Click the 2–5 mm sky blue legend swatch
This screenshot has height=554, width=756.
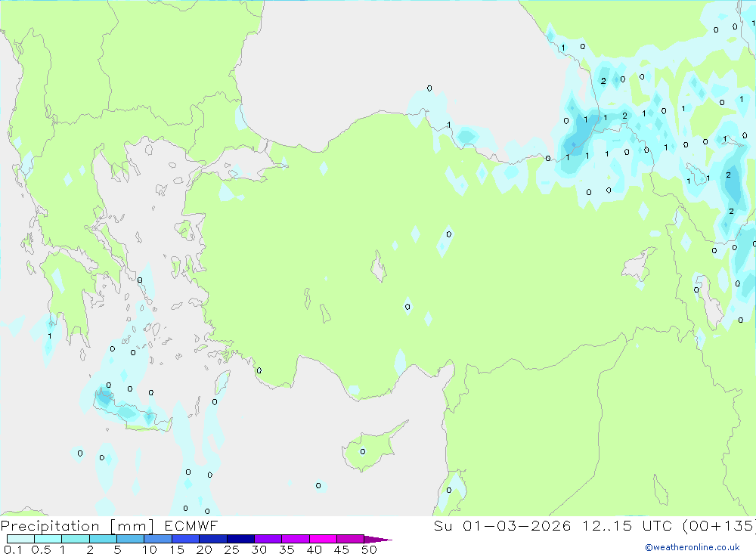coord(103,539)
